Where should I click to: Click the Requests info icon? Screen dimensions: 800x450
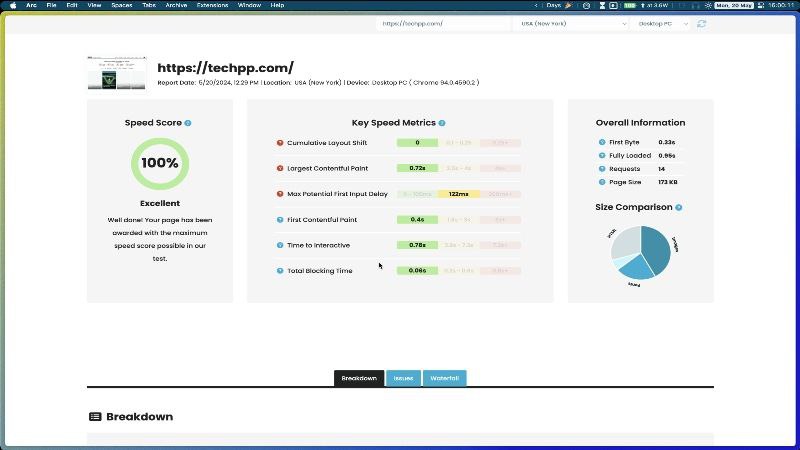point(602,169)
